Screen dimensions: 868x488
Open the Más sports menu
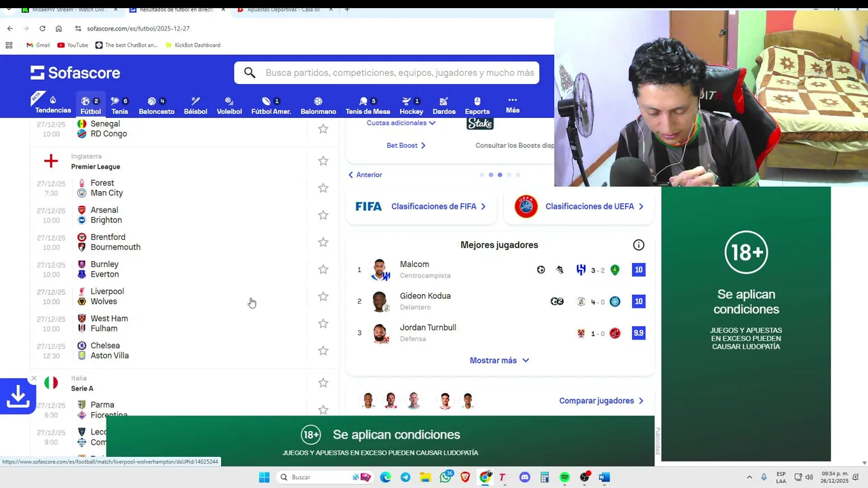pos(513,104)
